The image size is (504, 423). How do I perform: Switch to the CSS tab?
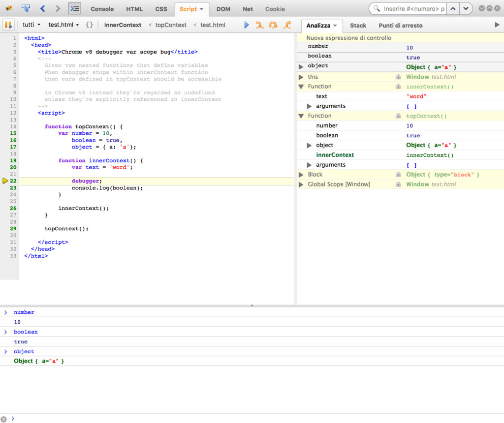click(161, 9)
